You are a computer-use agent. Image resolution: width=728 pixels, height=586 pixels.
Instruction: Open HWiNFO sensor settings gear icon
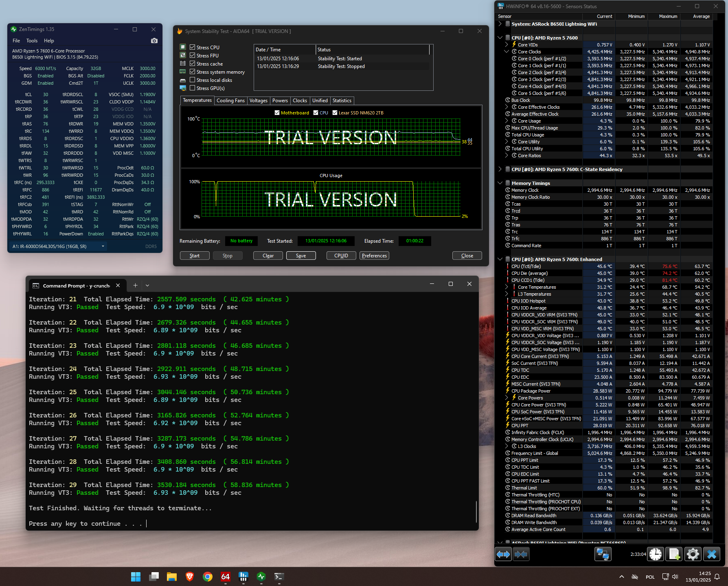[693, 554]
